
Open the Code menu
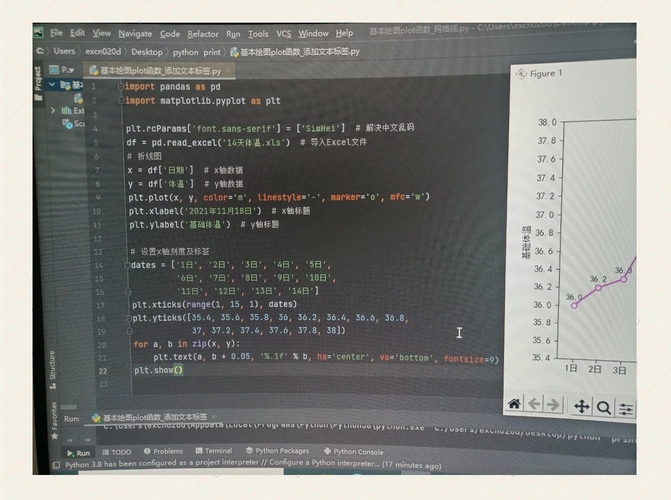(170, 34)
